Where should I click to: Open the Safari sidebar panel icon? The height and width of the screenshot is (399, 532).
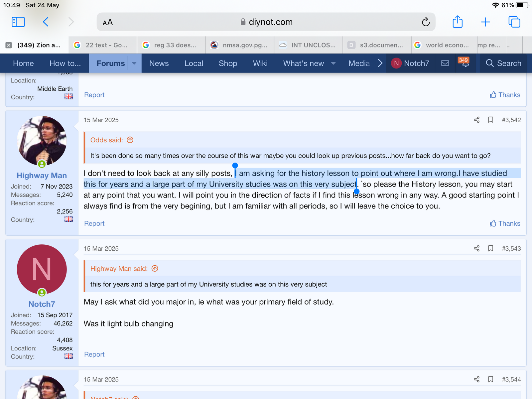(18, 22)
